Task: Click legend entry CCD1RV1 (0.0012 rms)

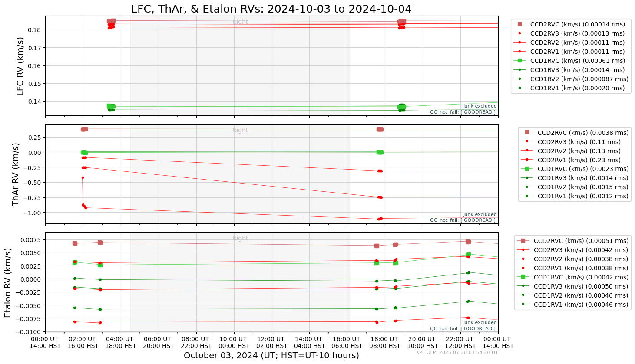Action: [575, 196]
